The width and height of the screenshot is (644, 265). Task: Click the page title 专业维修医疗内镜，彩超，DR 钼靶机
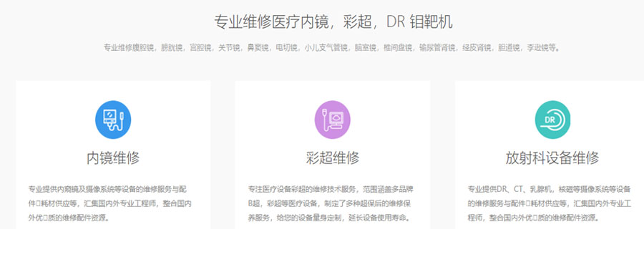333,21
